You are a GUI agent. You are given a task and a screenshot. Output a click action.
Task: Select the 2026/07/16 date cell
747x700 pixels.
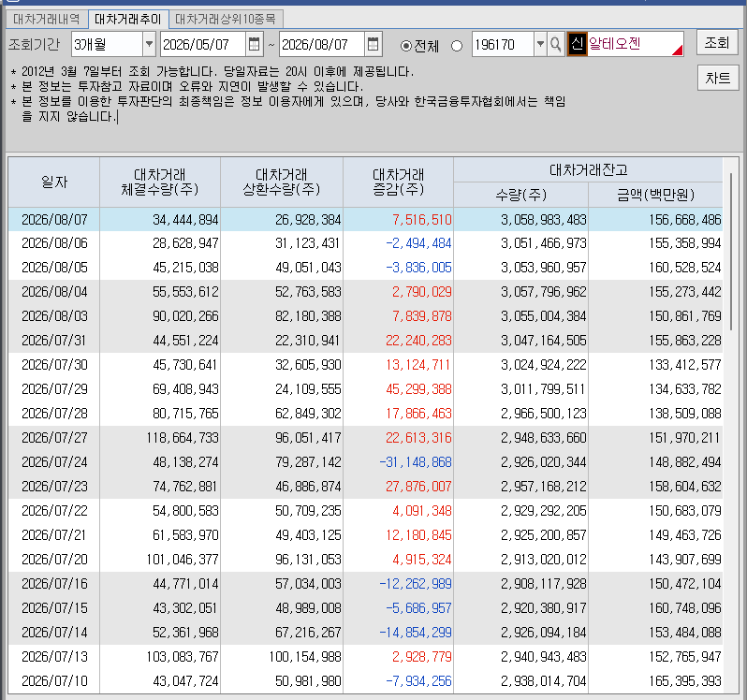pos(54,584)
